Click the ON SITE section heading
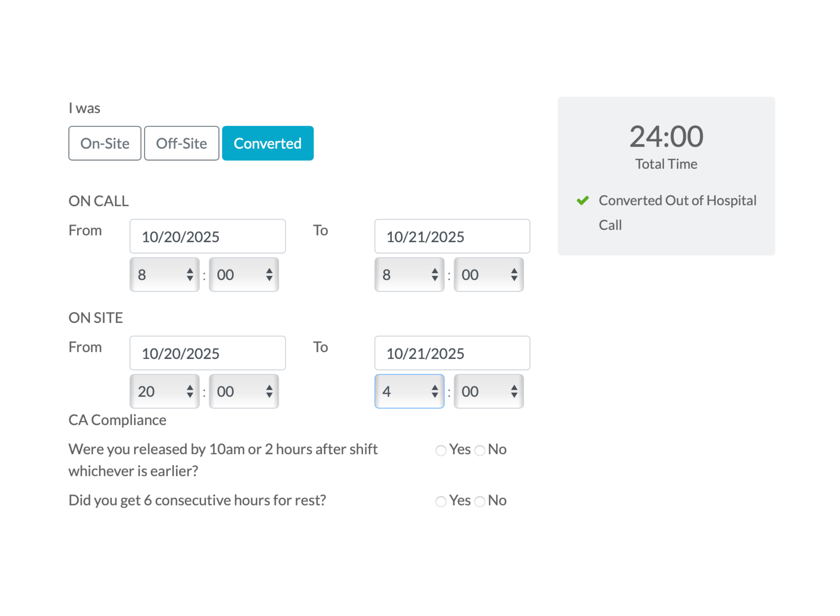 [x=96, y=318]
